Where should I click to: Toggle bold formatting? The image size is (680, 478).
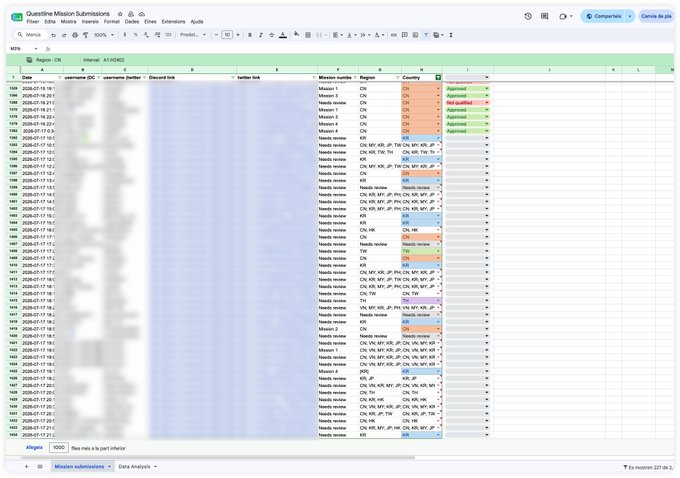pos(250,35)
